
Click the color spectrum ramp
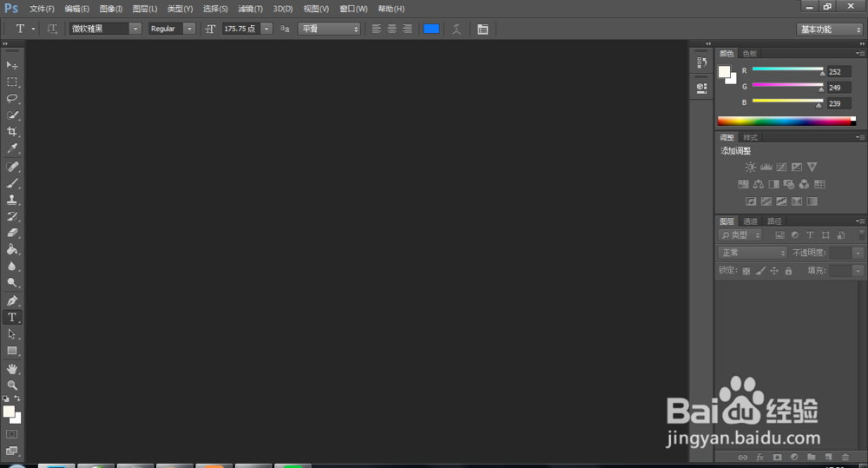click(x=786, y=121)
